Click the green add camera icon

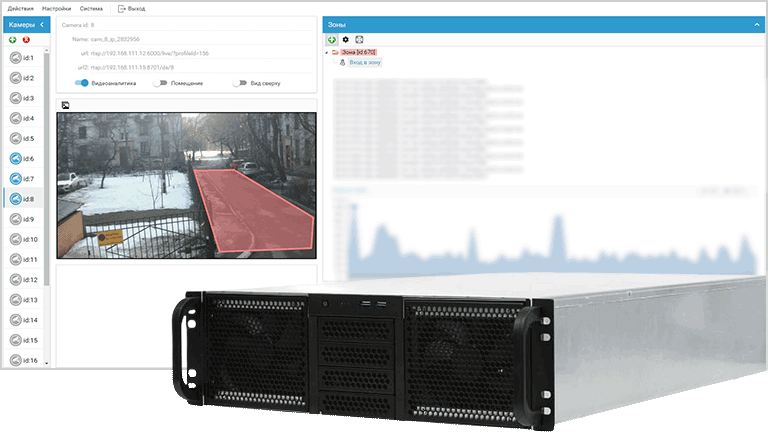pyautogui.click(x=12, y=40)
